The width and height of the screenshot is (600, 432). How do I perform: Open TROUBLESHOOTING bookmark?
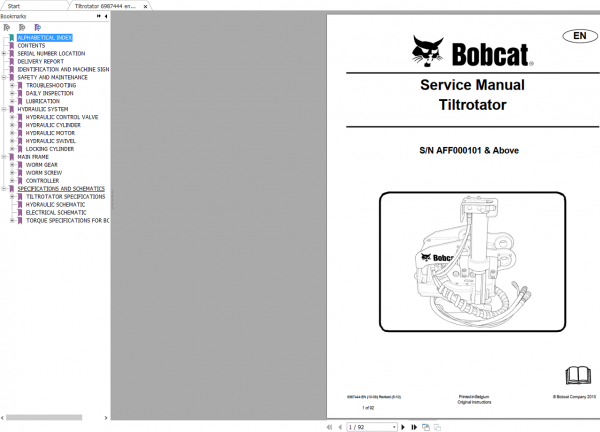[51, 85]
